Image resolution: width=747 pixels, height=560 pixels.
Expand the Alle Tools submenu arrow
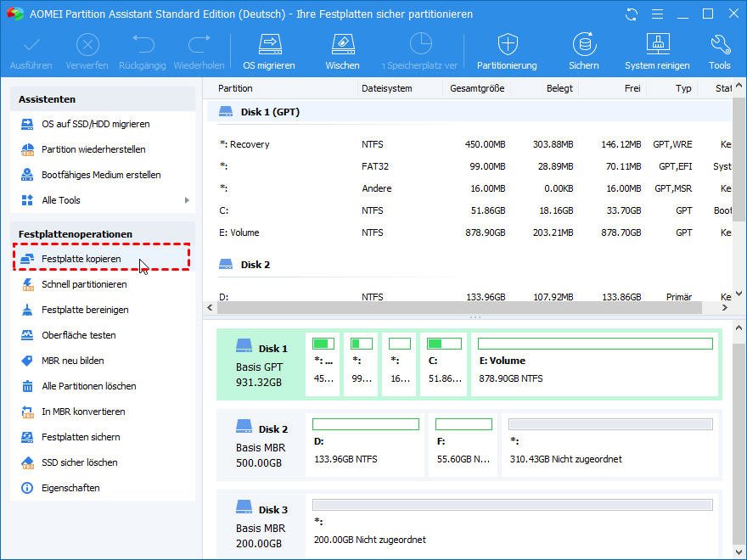pyautogui.click(x=187, y=200)
